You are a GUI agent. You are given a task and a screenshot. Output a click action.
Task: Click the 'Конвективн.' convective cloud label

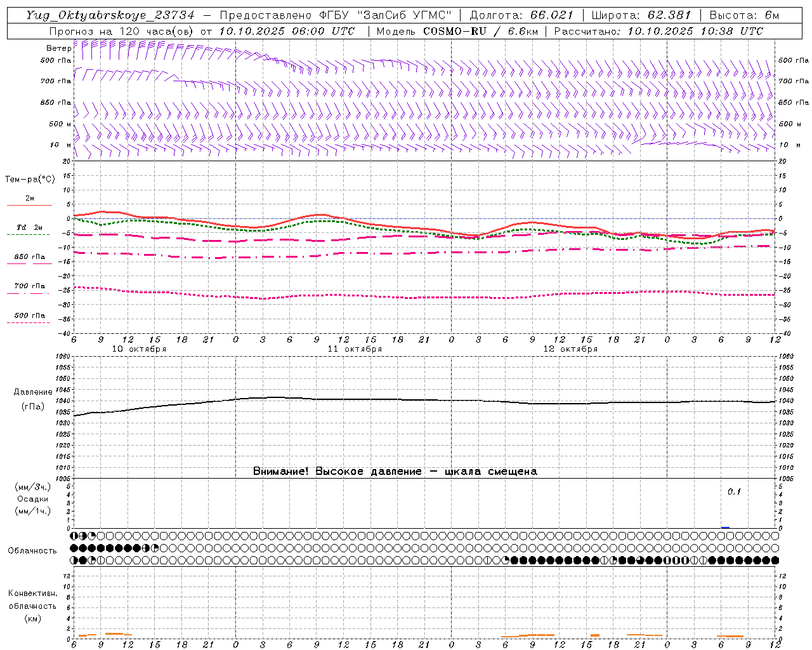[32, 594]
